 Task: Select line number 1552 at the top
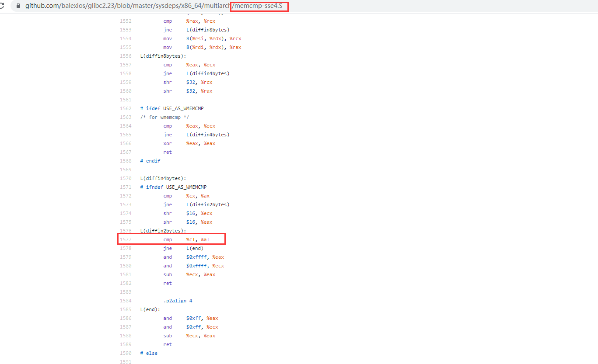tap(126, 21)
